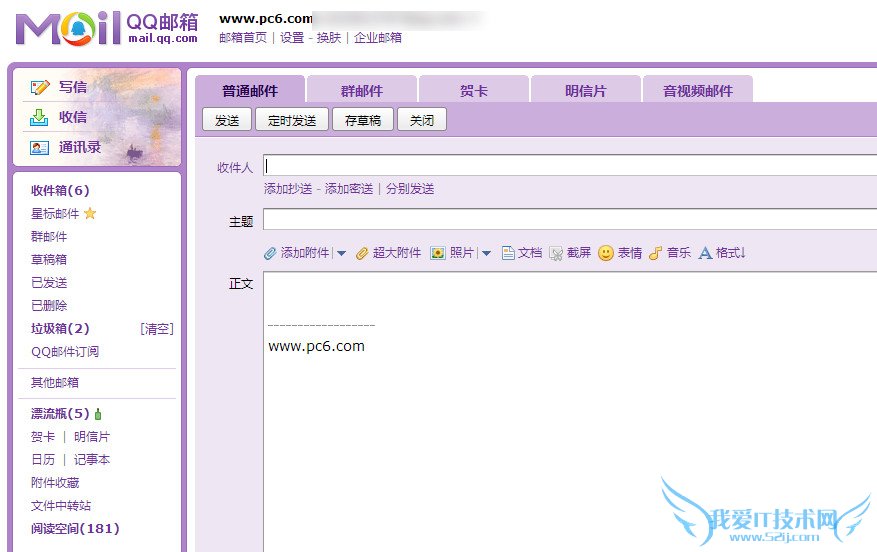The width and height of the screenshot is (877, 552).
Task: Switch to the 普通邮件 tab
Action: 250,91
